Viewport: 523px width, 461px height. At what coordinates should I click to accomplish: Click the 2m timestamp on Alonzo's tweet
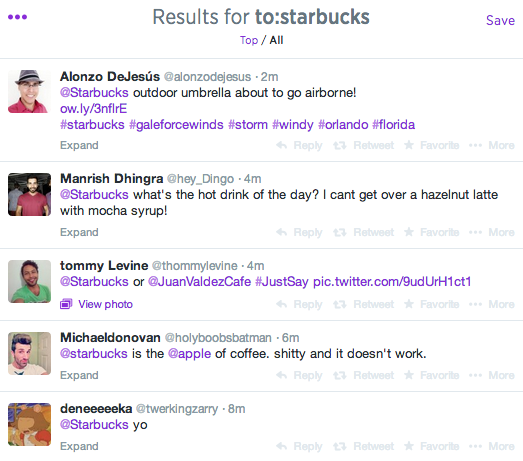click(269, 77)
